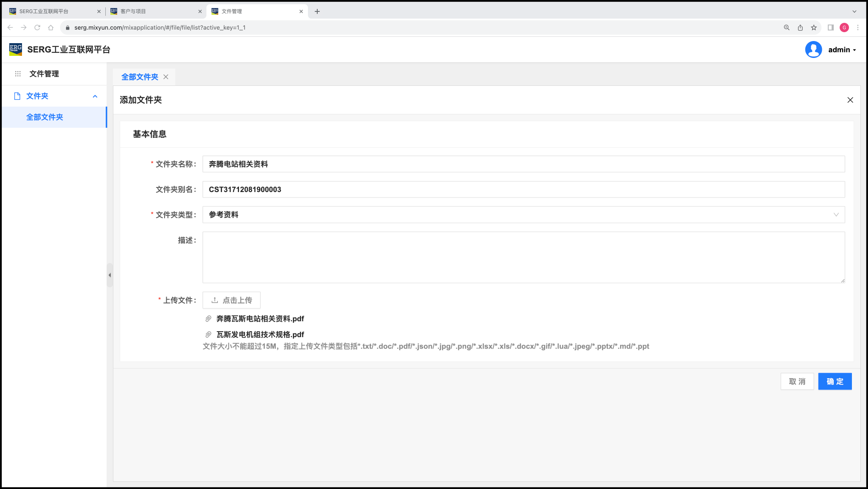Click the browser share page icon
Viewport: 868px width, 489px height.
(x=800, y=27)
